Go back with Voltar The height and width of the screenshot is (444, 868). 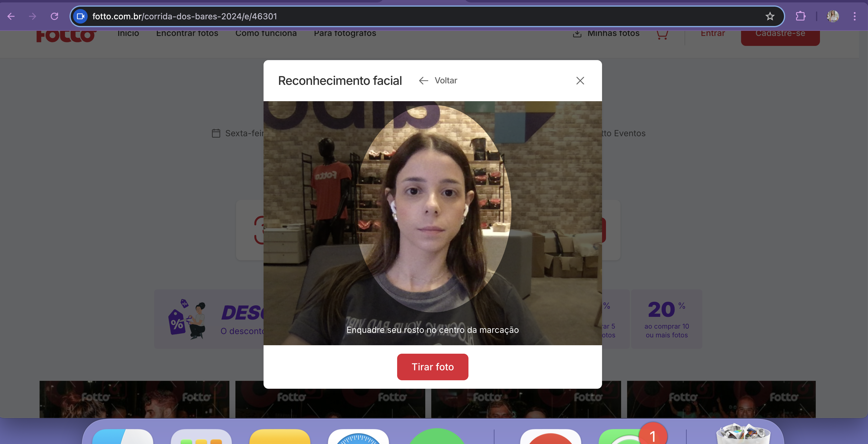coord(438,81)
